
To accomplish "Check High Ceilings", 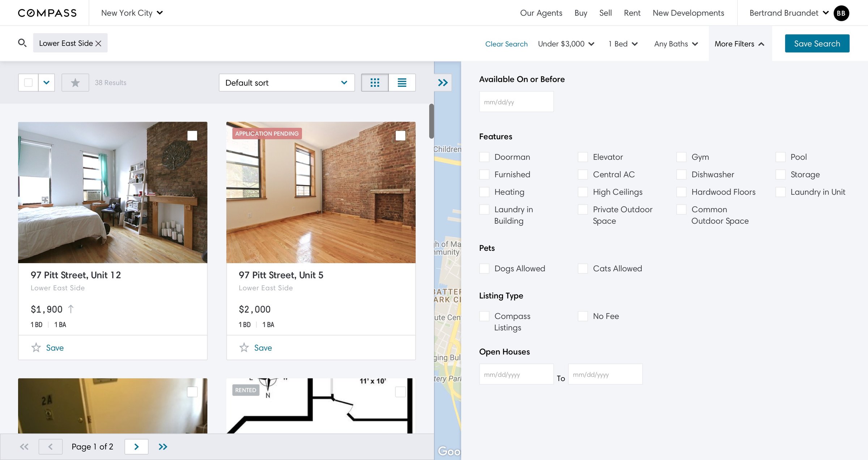I will tap(583, 192).
